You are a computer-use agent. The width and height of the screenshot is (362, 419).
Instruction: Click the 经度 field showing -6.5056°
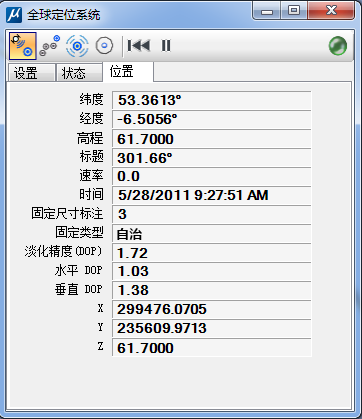click(212, 119)
